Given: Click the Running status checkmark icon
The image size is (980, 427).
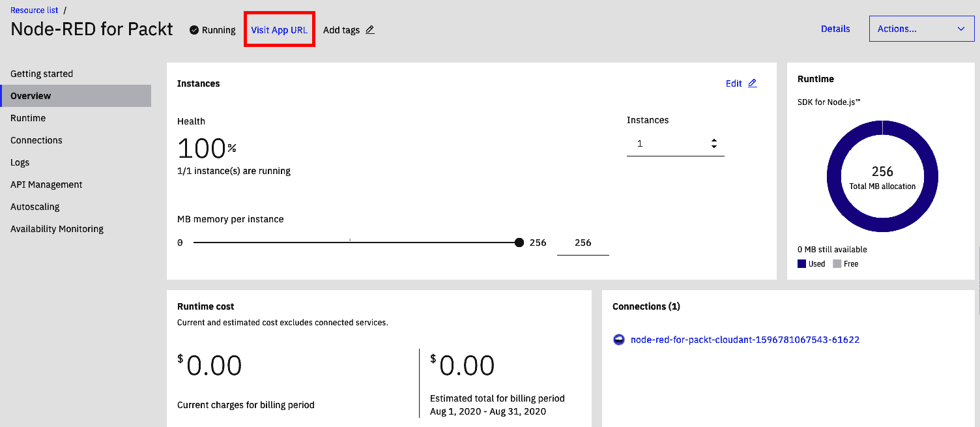Looking at the screenshot, I should click(194, 30).
